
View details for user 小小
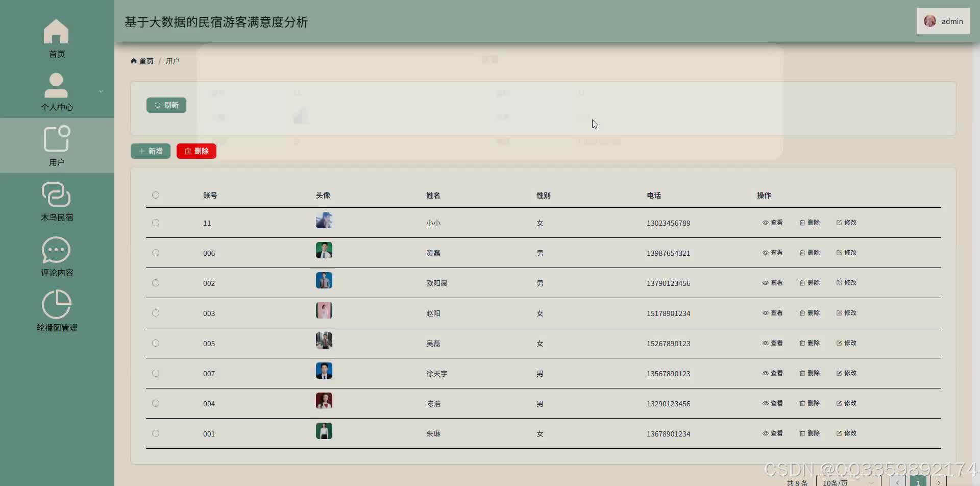[773, 223]
